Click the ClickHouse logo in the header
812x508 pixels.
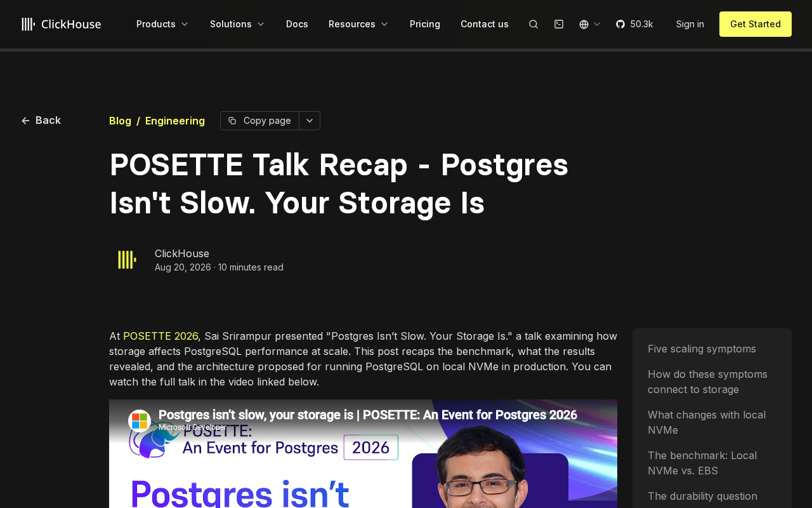(61, 24)
